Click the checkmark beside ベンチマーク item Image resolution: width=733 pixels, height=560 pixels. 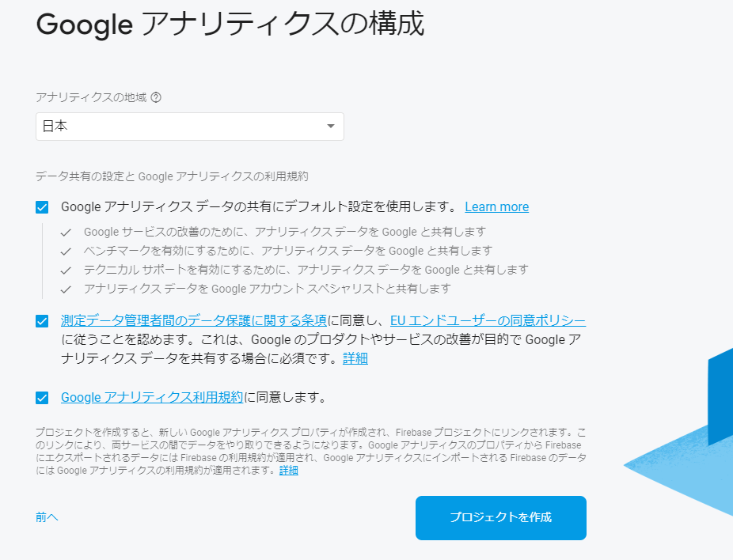(x=66, y=252)
